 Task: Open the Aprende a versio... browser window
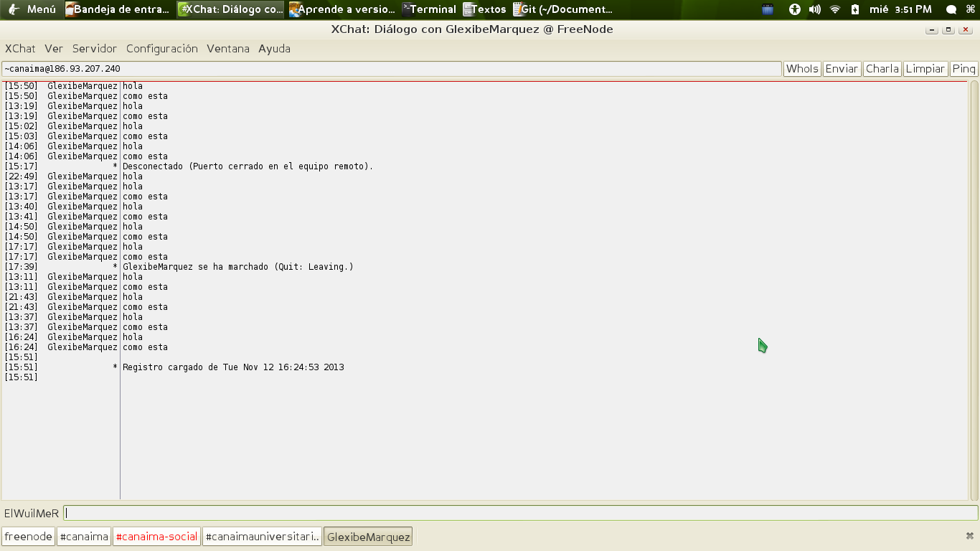pos(342,9)
